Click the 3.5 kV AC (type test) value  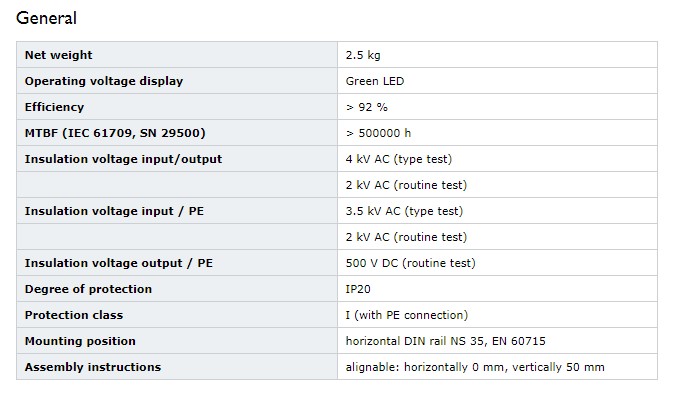click(404, 211)
